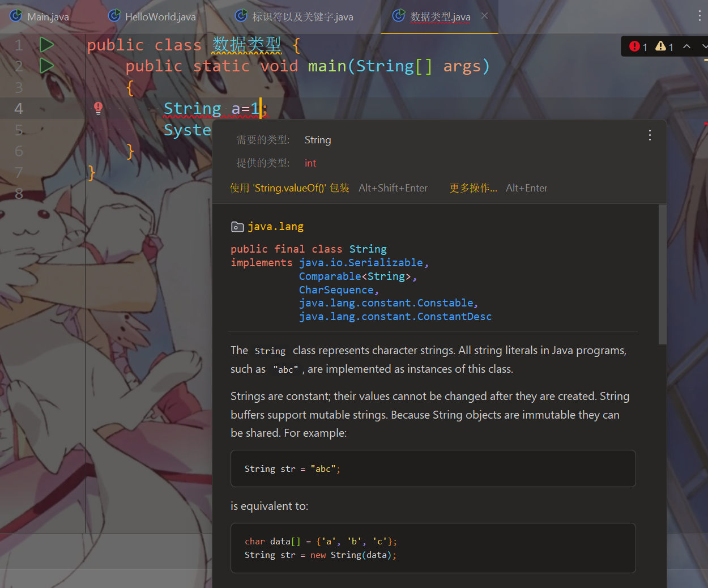Go to previous highlighted error arrow
708x588 pixels.
[x=686, y=46]
